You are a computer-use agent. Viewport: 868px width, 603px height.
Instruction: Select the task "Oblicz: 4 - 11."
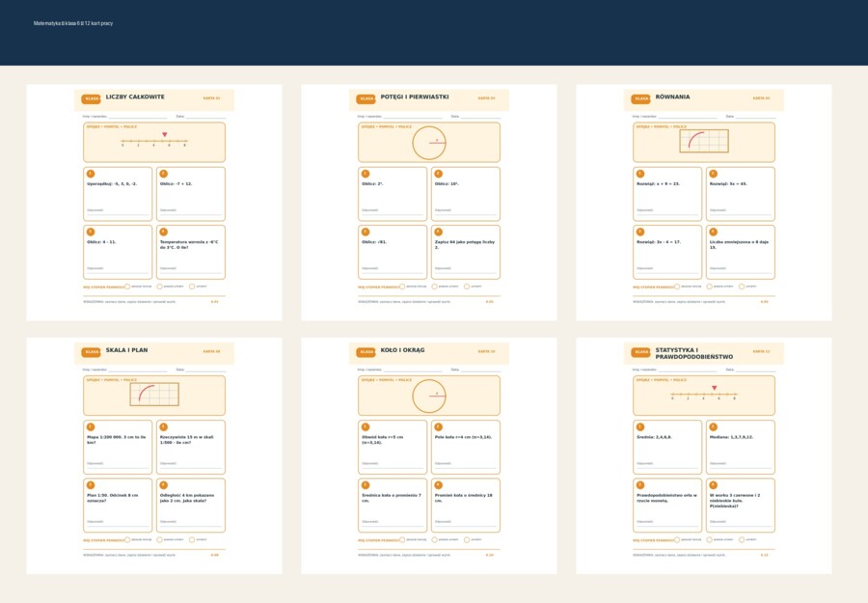[118, 252]
